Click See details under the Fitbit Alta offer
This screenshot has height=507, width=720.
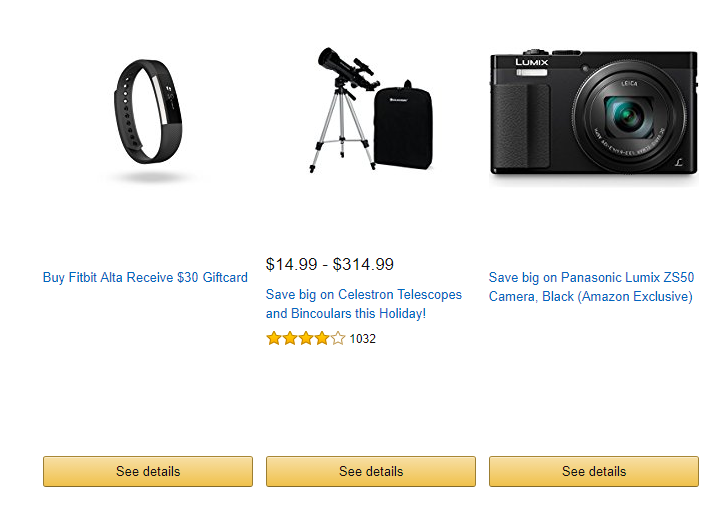click(x=148, y=471)
